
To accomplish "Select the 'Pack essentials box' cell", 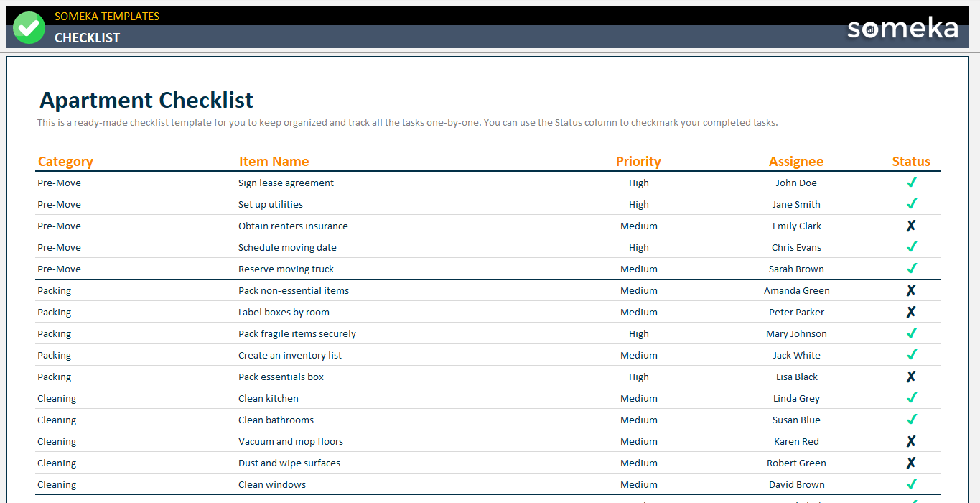I will tap(281, 377).
